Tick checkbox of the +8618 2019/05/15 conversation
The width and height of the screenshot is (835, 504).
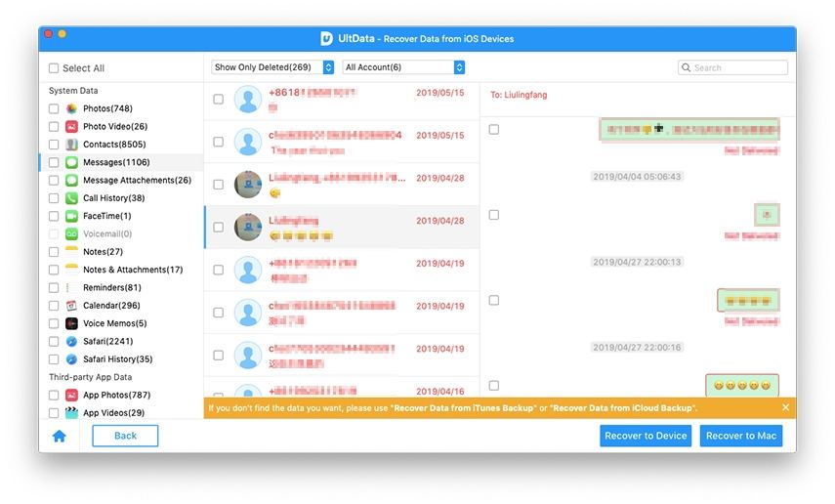point(219,99)
